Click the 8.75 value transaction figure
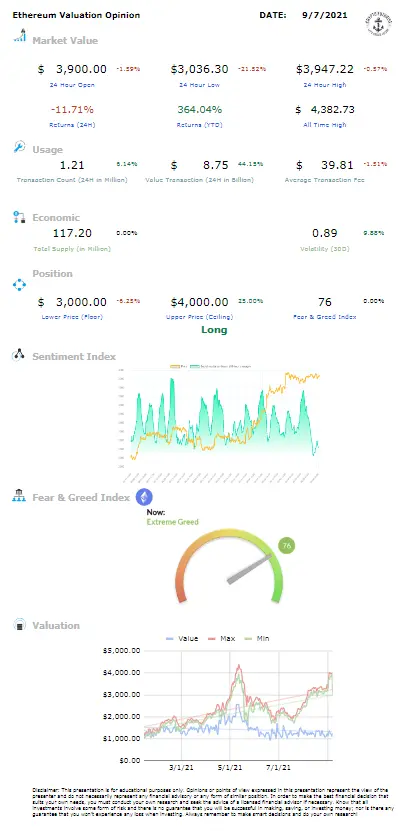This screenshot has width=417, height=831. [217, 165]
